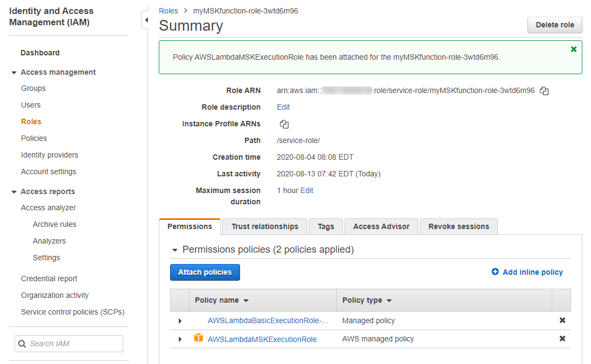Collapse the left navigation sidebar
The image size is (591, 364).
[145, 20]
